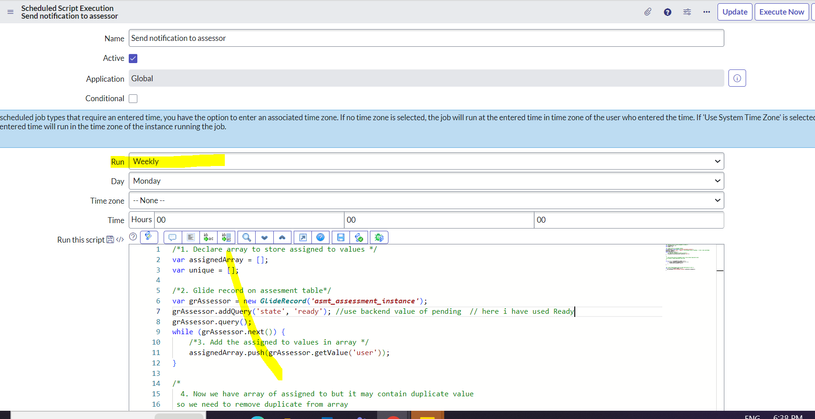Screen dimensions: 815x419
Task: Click the Update button
Action: [735, 12]
